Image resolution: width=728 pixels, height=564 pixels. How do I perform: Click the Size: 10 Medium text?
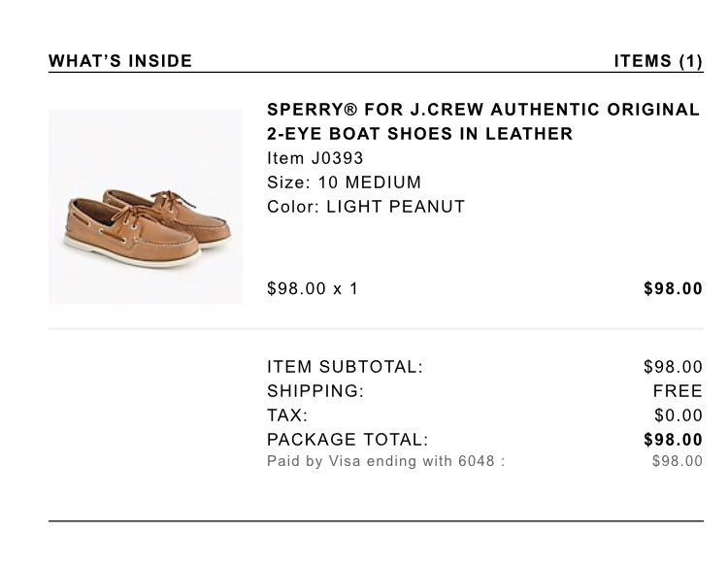point(344,182)
